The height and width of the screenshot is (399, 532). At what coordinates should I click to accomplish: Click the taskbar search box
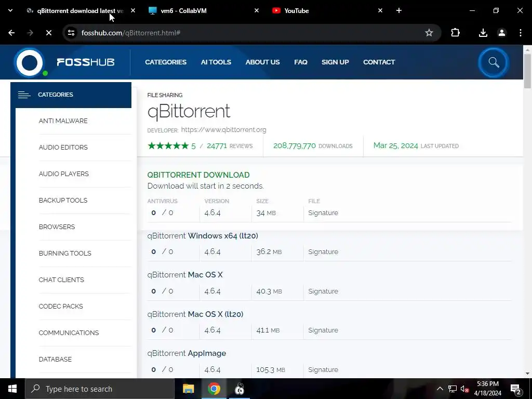pos(99,389)
